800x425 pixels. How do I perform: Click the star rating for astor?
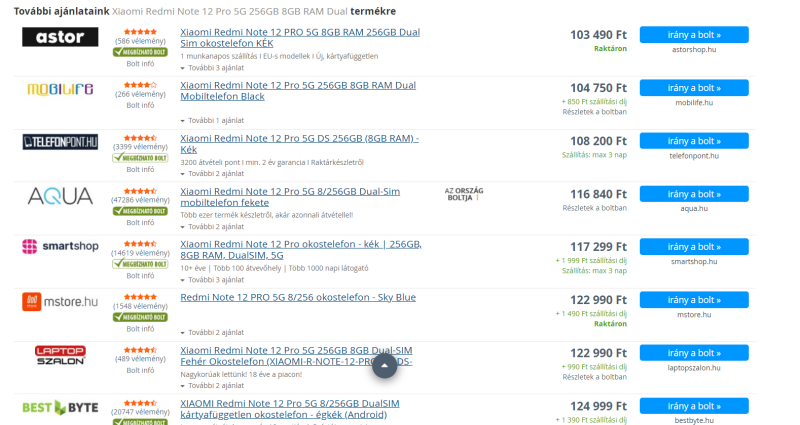pos(140,32)
